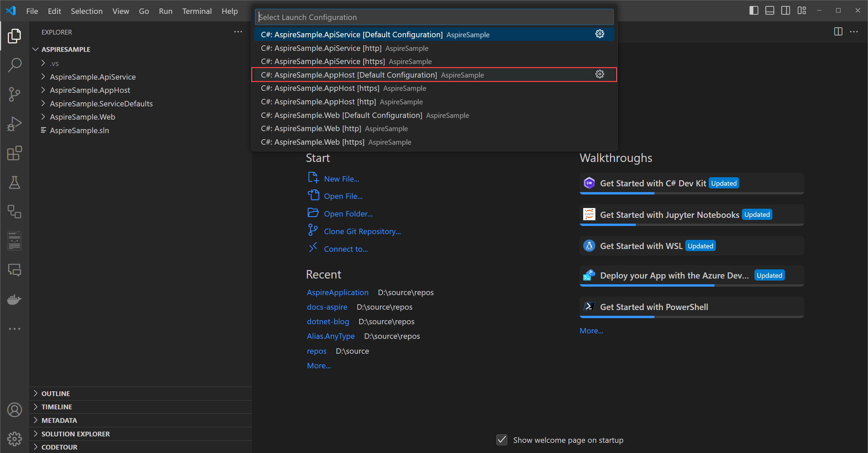
Task: Open the Terminal menu
Action: [x=197, y=11]
